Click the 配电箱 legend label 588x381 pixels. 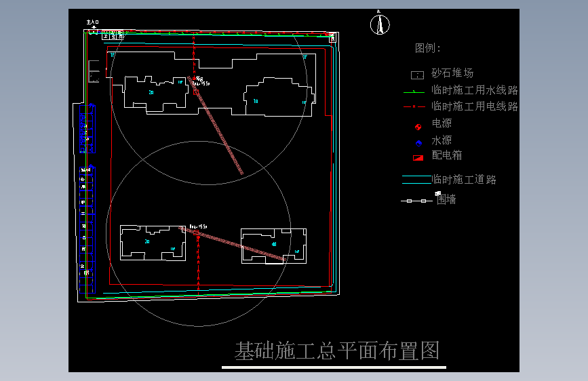pyautogui.click(x=447, y=155)
